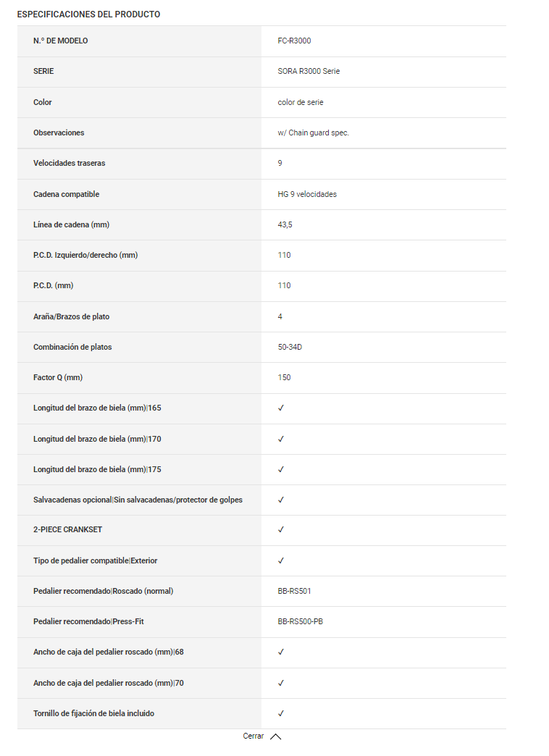Click the checkmark for 170 mm crank length
The image size is (549, 756).
(x=281, y=439)
